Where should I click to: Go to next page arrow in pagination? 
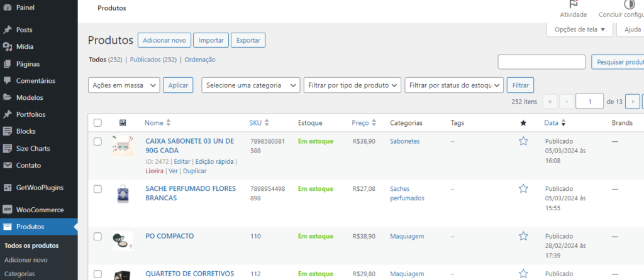pyautogui.click(x=633, y=101)
